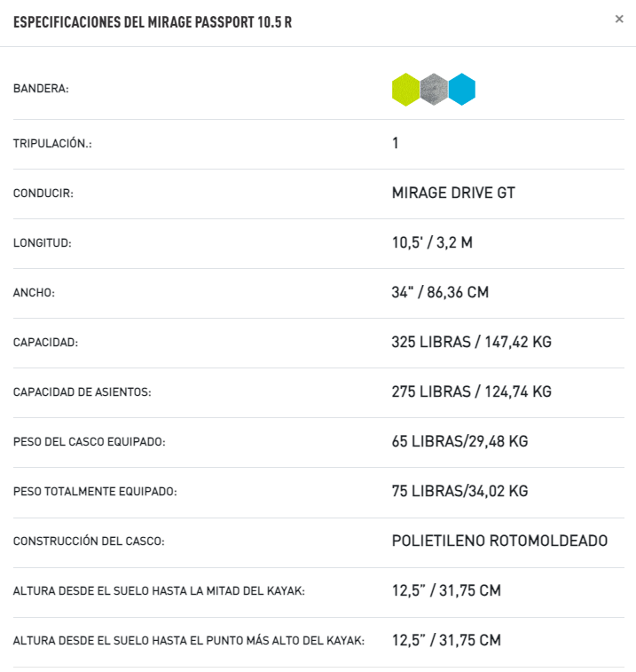Click the Bandera row label
Image resolution: width=636 pixels, height=672 pixels.
(x=41, y=89)
